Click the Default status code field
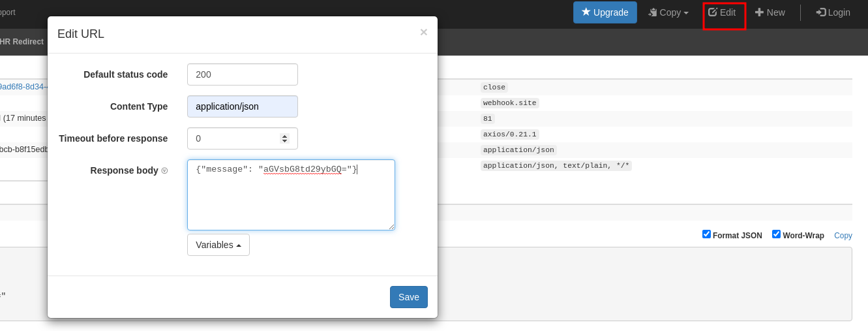The image size is (868, 331). pyautogui.click(x=242, y=74)
